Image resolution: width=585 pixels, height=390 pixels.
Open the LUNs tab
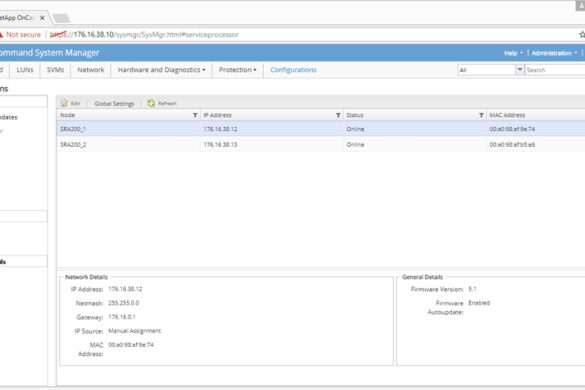click(25, 70)
